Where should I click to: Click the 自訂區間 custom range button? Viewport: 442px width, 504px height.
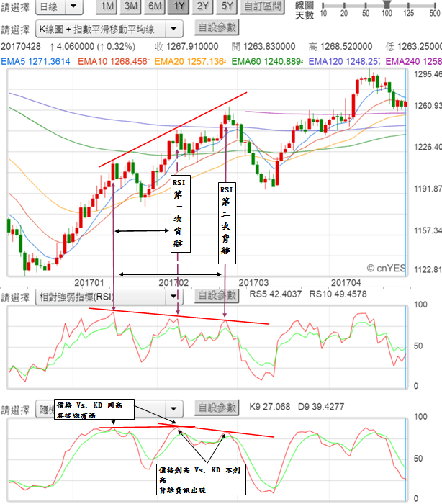(x=263, y=6)
